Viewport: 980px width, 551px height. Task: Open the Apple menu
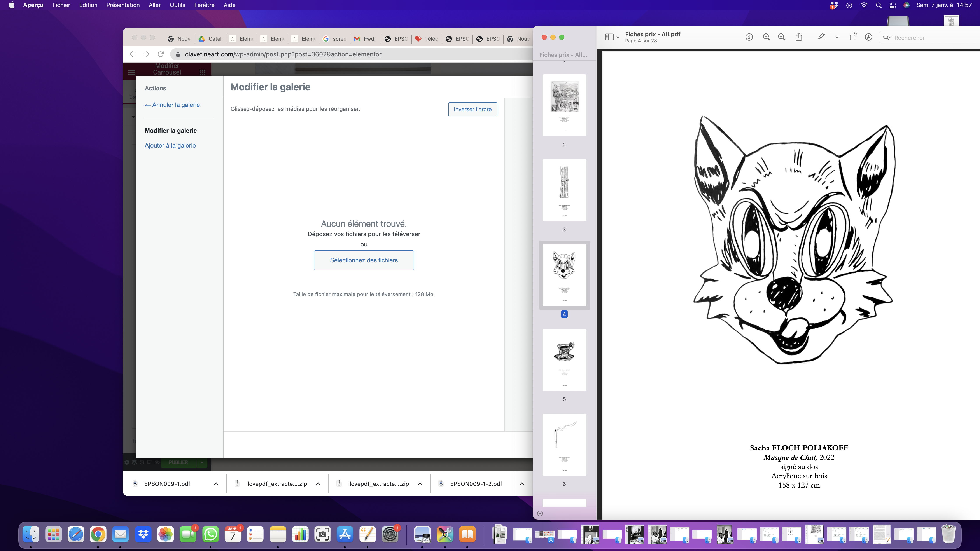(11, 5)
